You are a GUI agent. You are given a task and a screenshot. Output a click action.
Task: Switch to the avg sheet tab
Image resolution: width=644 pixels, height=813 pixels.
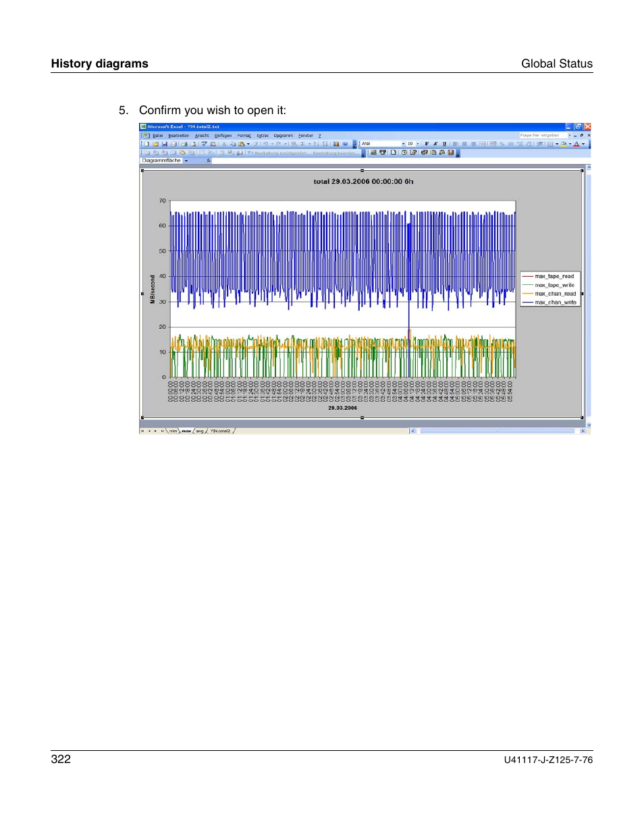click(200, 431)
